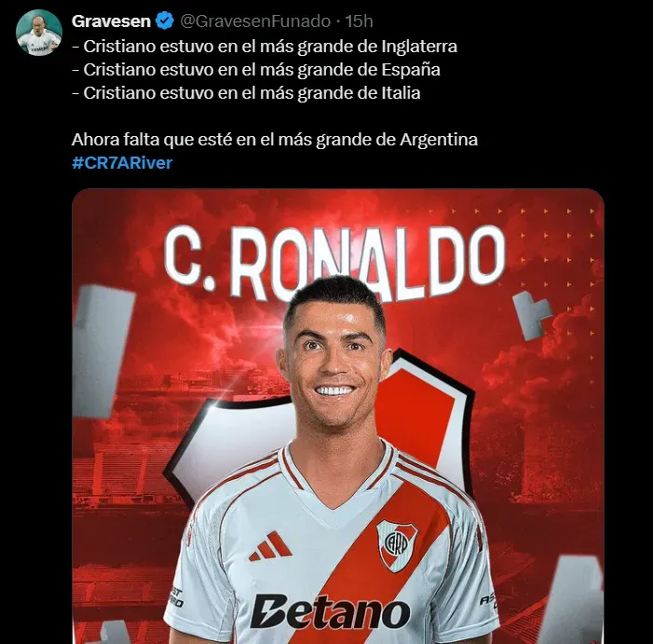Click the sentence about the más grande de Argentina
Image resolution: width=653 pixels, height=644 pixels.
click(x=275, y=140)
